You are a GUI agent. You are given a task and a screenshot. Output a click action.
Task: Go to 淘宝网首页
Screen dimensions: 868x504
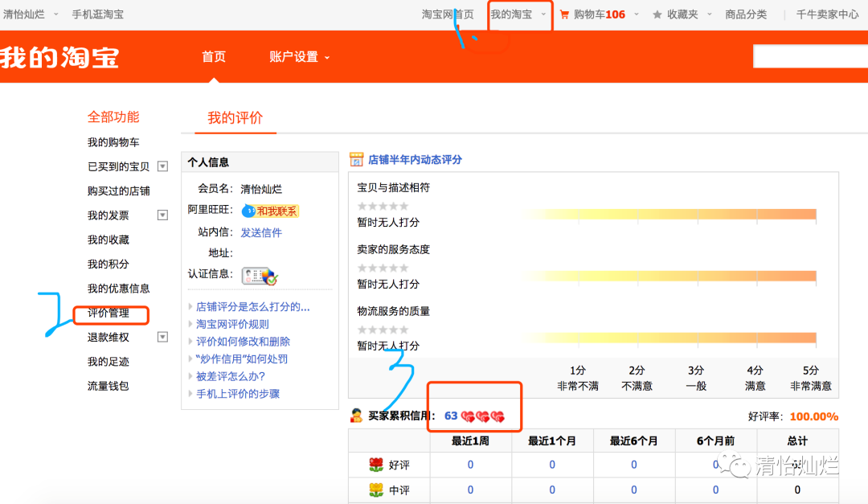coord(448,14)
